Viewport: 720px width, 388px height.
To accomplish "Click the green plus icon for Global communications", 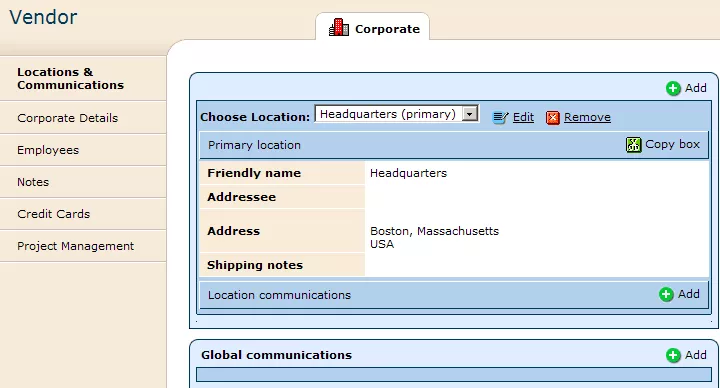I will point(673,355).
